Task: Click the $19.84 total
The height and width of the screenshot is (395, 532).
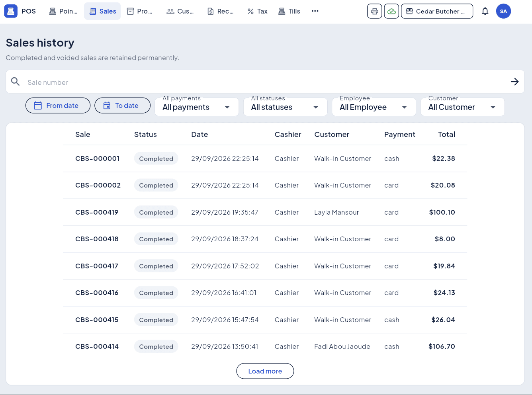Action: pos(444,266)
